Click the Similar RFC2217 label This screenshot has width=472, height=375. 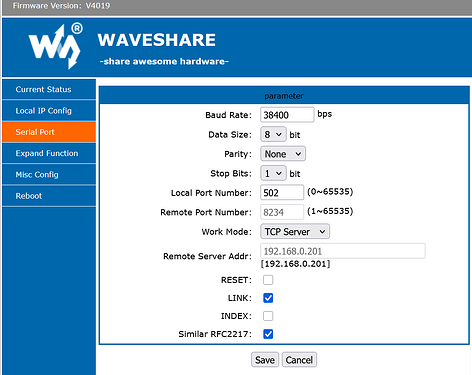point(215,334)
